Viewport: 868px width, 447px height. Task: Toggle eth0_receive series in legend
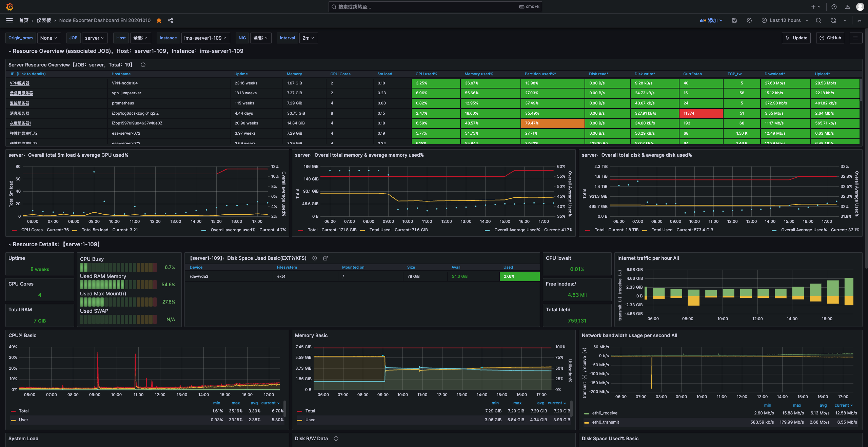click(605, 413)
